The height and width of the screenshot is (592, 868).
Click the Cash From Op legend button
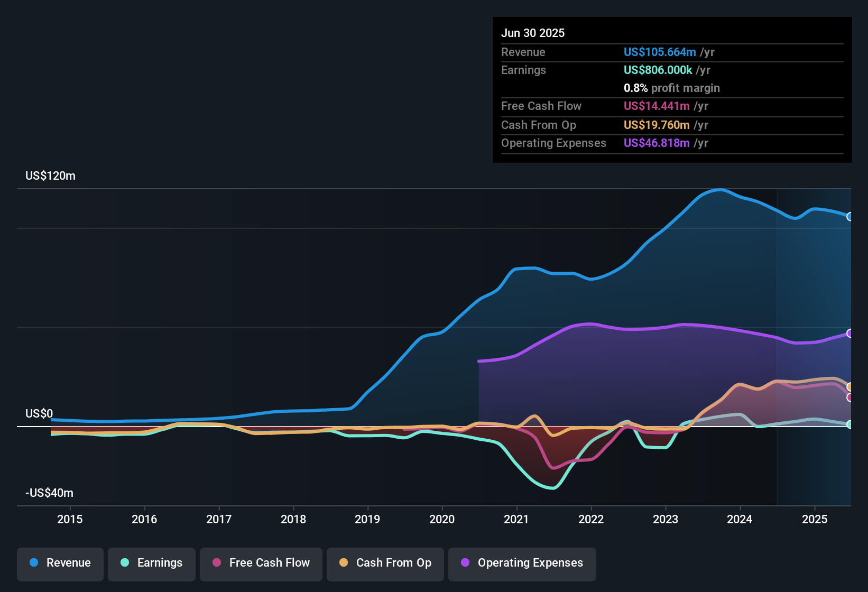pyautogui.click(x=385, y=563)
